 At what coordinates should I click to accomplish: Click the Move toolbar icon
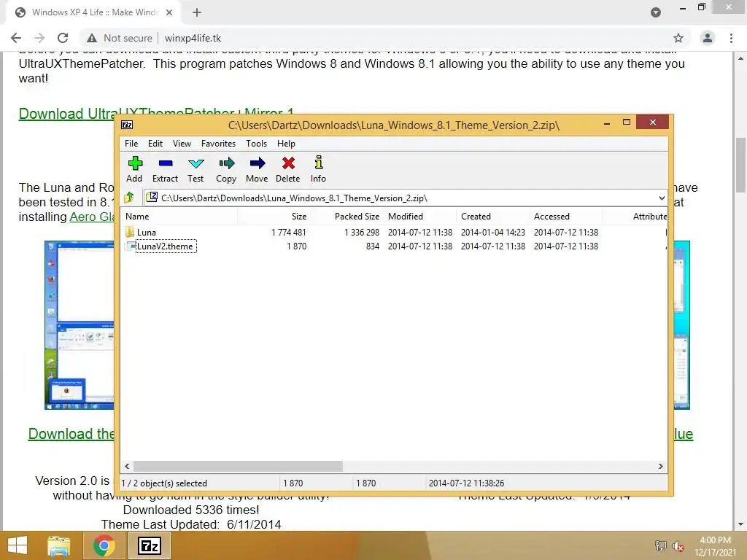coord(258,164)
